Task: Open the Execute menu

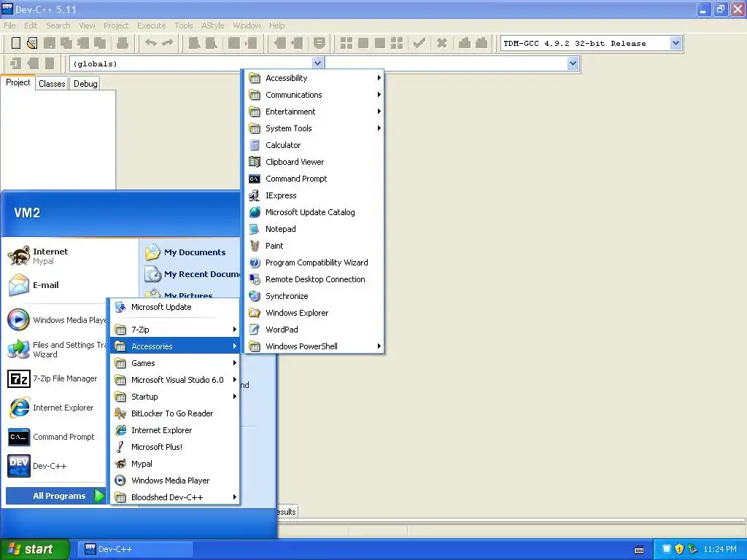Action: (152, 26)
